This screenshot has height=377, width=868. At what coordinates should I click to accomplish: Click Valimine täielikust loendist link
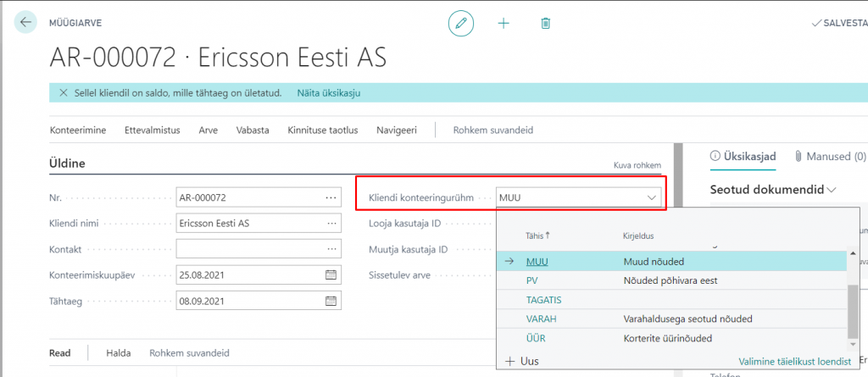click(793, 361)
